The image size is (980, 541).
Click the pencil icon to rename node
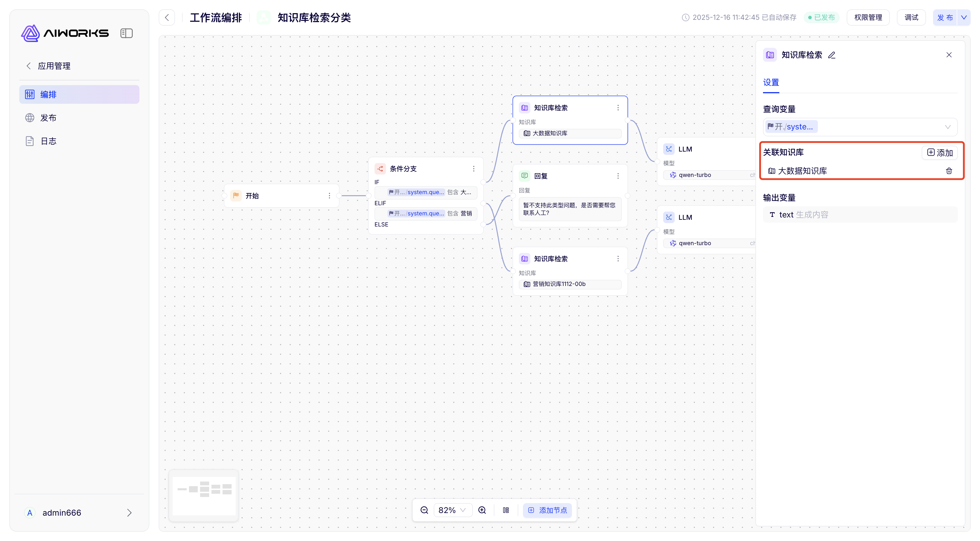[832, 55]
